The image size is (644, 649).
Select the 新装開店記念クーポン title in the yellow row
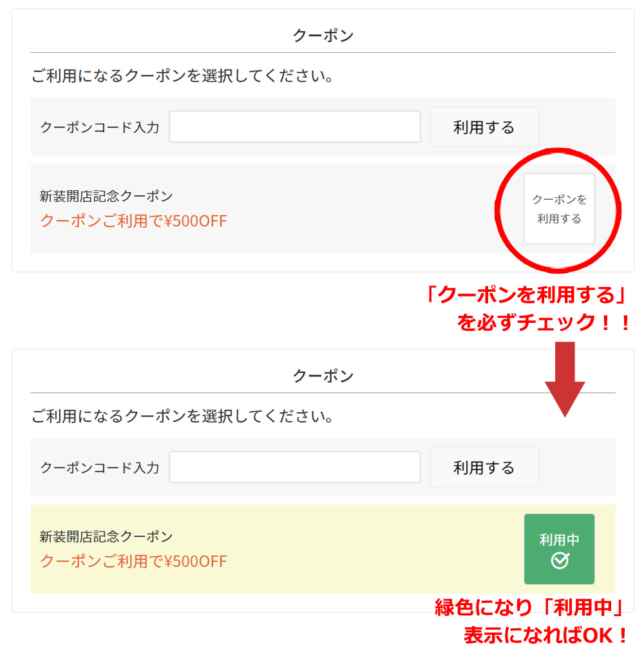click(106, 536)
